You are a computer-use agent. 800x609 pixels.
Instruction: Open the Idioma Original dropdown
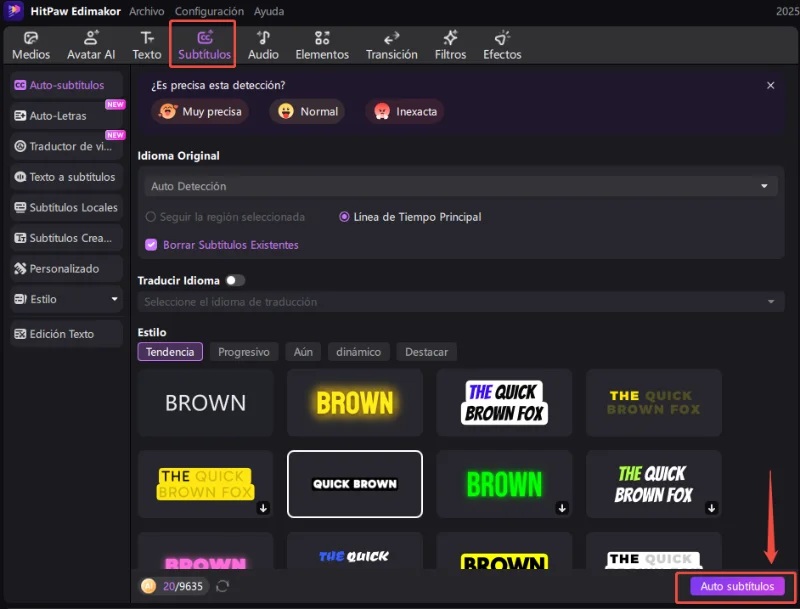pos(460,186)
